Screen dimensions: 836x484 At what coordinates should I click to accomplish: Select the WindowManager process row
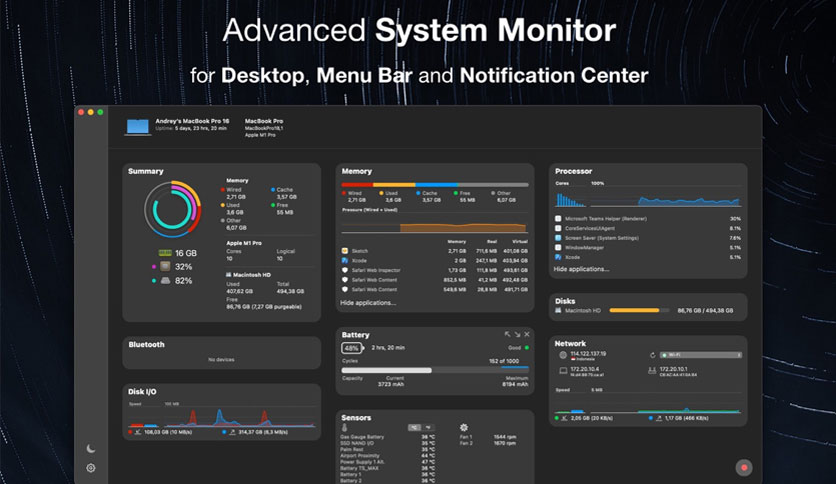click(x=648, y=247)
